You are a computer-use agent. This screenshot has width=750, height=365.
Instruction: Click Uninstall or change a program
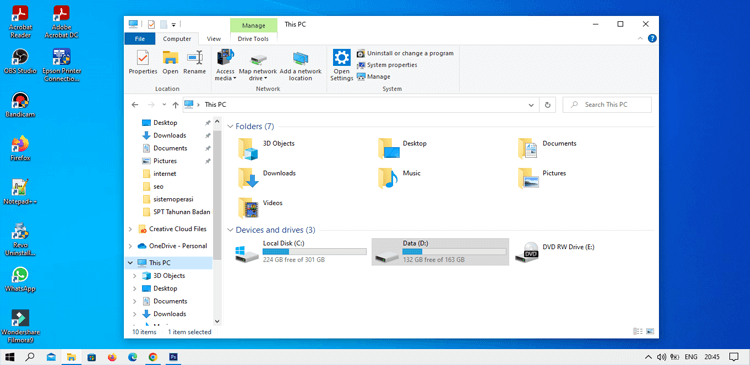click(x=405, y=53)
